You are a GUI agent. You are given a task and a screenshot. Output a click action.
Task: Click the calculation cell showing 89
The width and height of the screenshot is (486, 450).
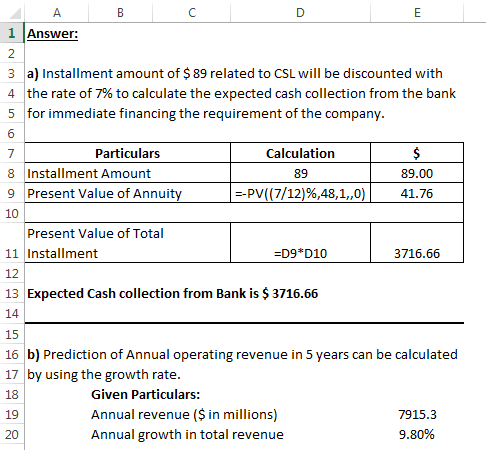300,173
